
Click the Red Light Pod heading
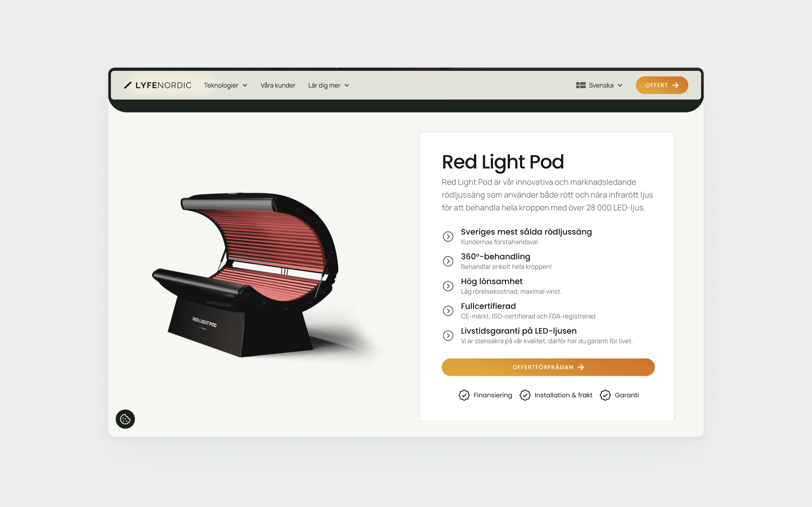pyautogui.click(x=503, y=162)
